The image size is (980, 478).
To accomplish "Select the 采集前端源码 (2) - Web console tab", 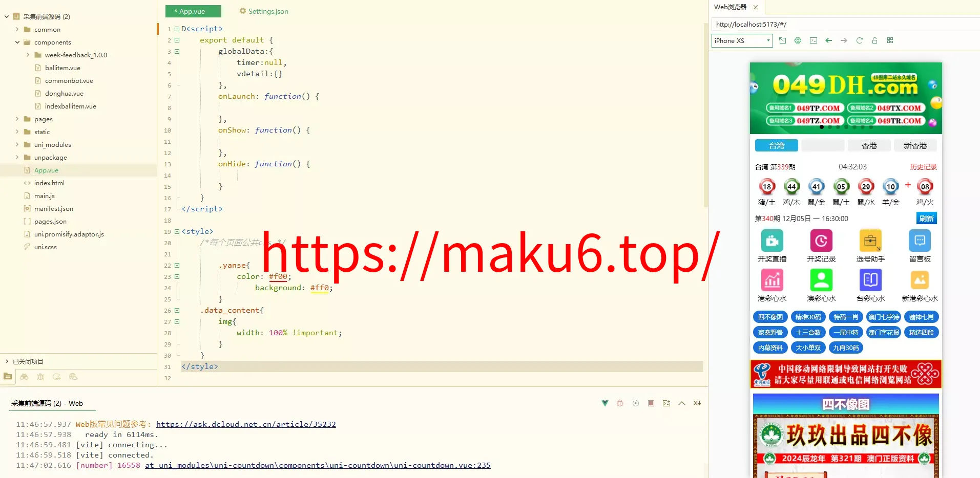I will pos(47,403).
